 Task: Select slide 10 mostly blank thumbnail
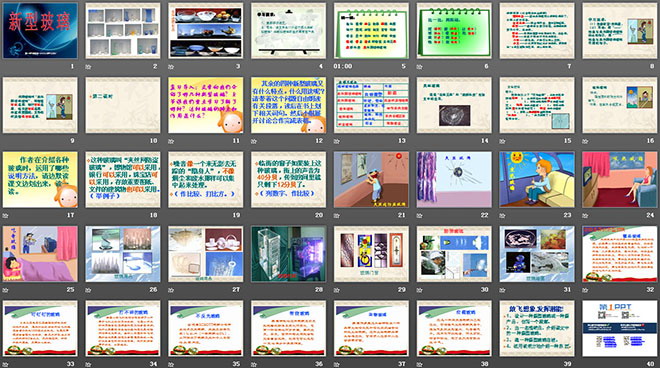tap(123, 105)
